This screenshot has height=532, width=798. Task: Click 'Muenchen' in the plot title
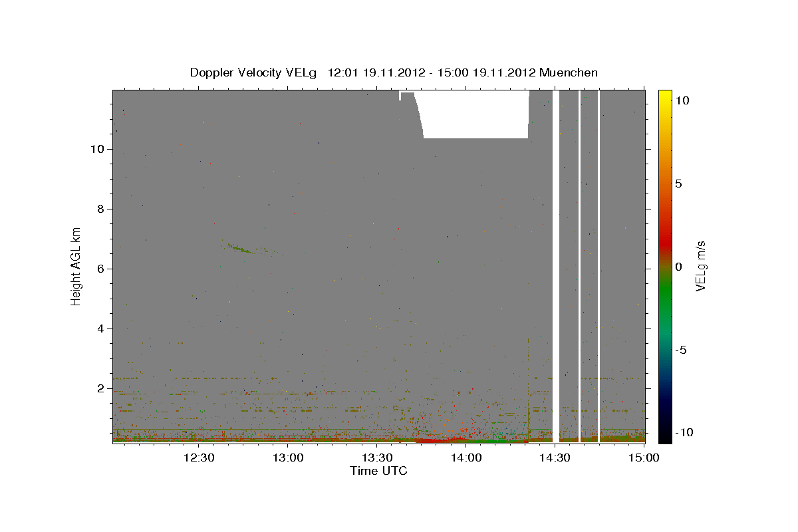coord(569,72)
